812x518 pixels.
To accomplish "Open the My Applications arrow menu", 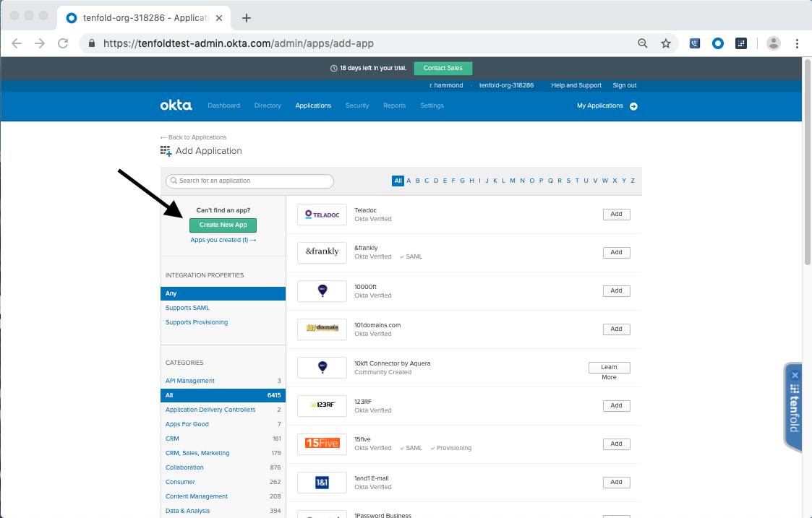I will 633,105.
